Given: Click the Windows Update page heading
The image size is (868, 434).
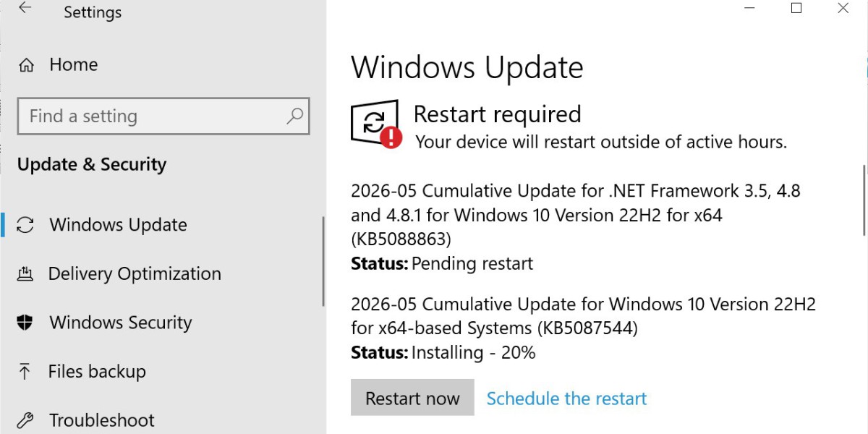Looking at the screenshot, I should [467, 68].
